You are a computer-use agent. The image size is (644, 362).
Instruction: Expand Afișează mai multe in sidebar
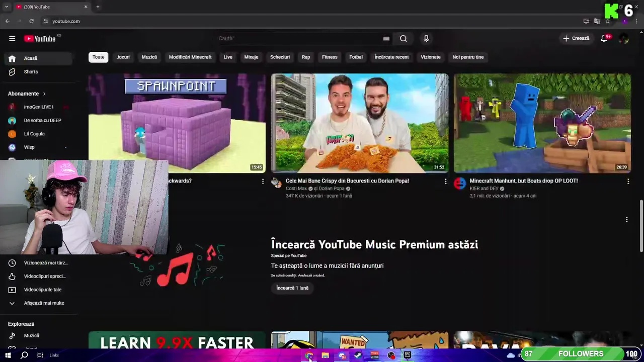39,303
